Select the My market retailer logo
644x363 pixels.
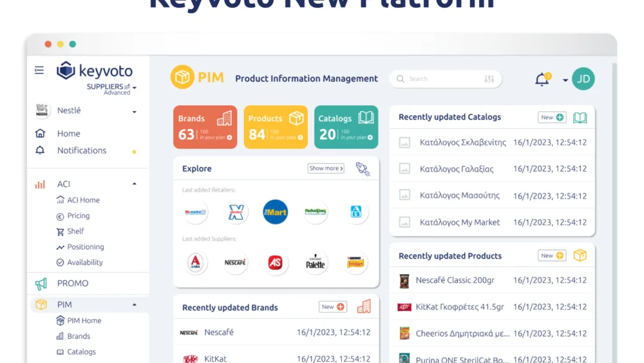click(x=196, y=212)
